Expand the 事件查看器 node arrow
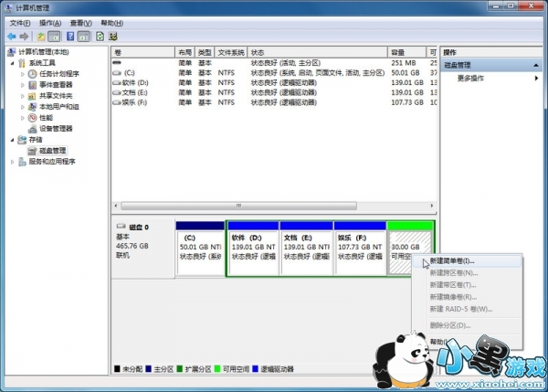Screen dimensions: 548x392 pos(23,85)
